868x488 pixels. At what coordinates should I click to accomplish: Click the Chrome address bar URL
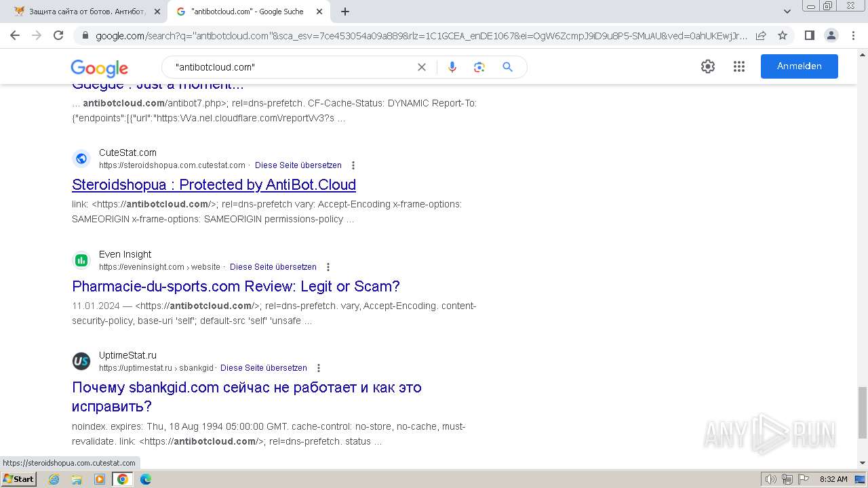(420, 36)
